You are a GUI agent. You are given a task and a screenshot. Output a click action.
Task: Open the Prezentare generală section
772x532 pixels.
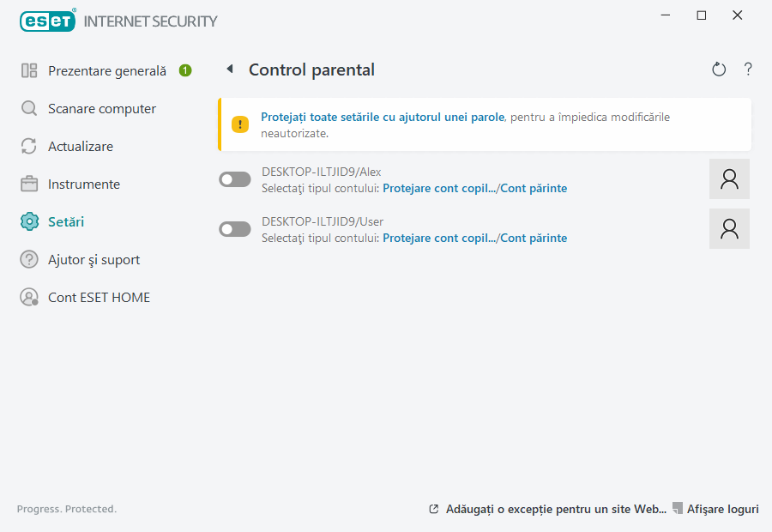tap(94, 70)
